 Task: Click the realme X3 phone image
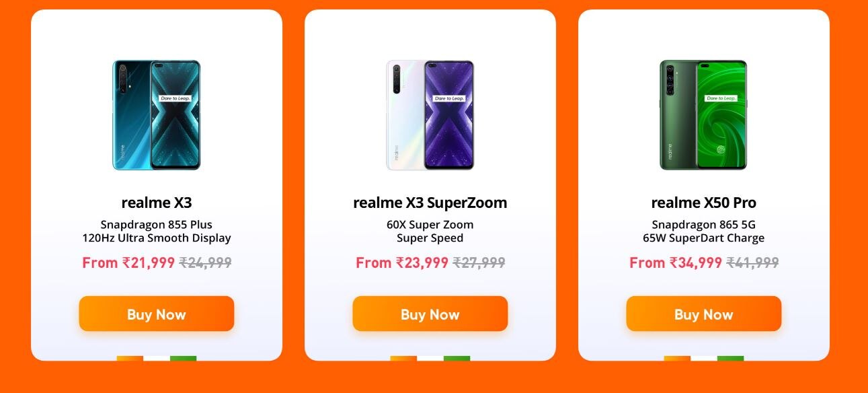[x=157, y=114]
